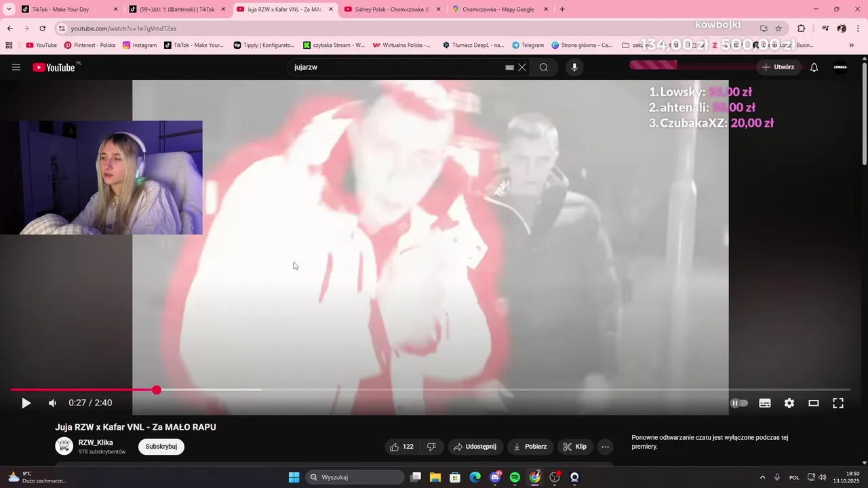Open the Telegram bookmark
Image resolution: width=868 pixels, height=488 pixels.
click(528, 45)
